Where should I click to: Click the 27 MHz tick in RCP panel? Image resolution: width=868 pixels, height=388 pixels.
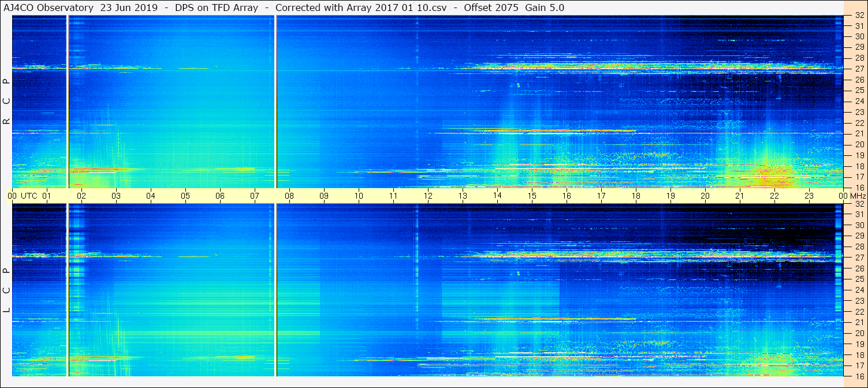pos(859,69)
